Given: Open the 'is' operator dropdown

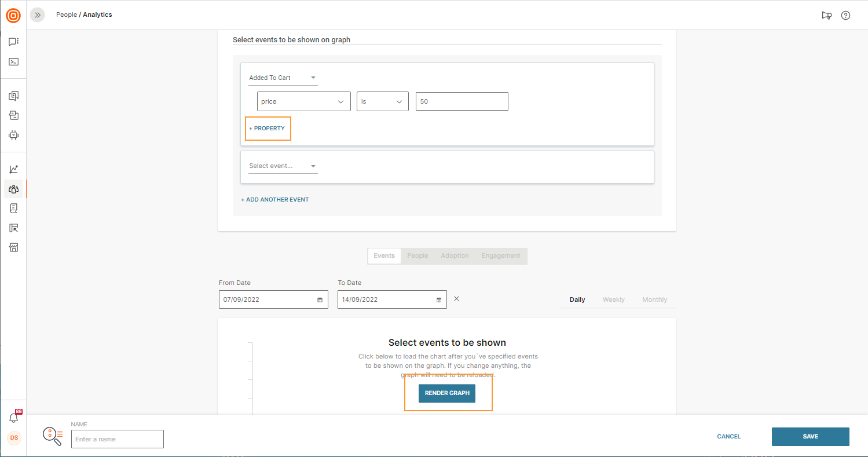Looking at the screenshot, I should coord(383,101).
